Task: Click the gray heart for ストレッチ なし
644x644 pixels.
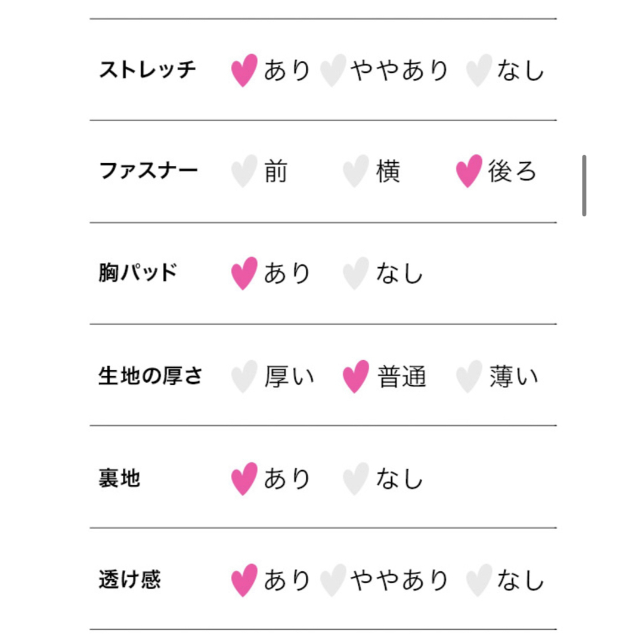Action: click(x=479, y=70)
